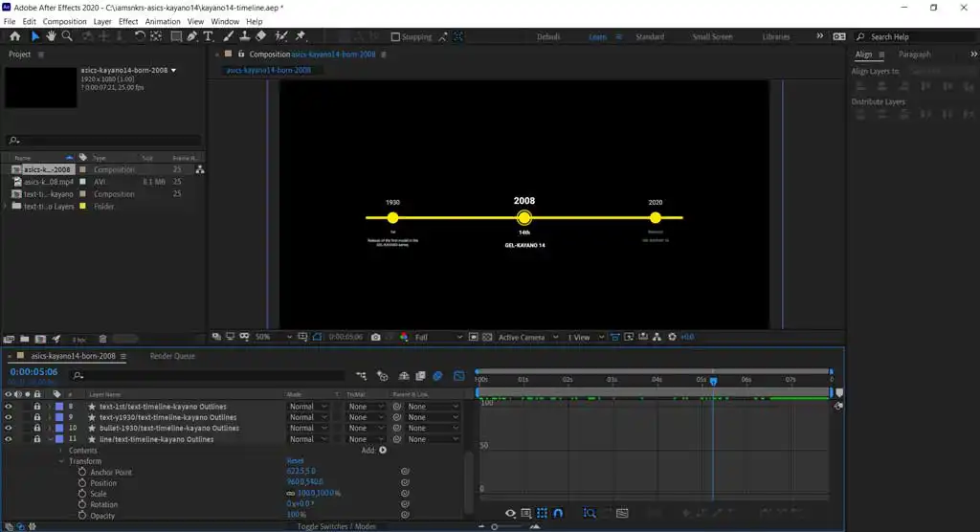Hide layer 10 bullet-1930 using eye toggle
The height and width of the screenshot is (532, 980).
point(8,429)
